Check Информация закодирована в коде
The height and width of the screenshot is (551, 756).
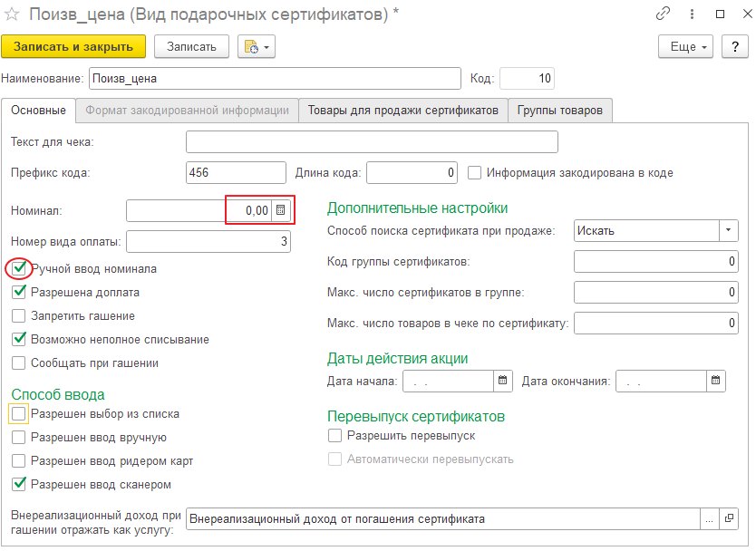pyautogui.click(x=474, y=172)
